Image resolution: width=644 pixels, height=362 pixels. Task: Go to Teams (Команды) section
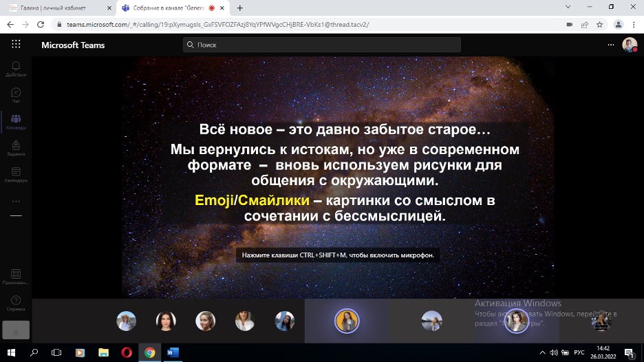click(x=16, y=122)
